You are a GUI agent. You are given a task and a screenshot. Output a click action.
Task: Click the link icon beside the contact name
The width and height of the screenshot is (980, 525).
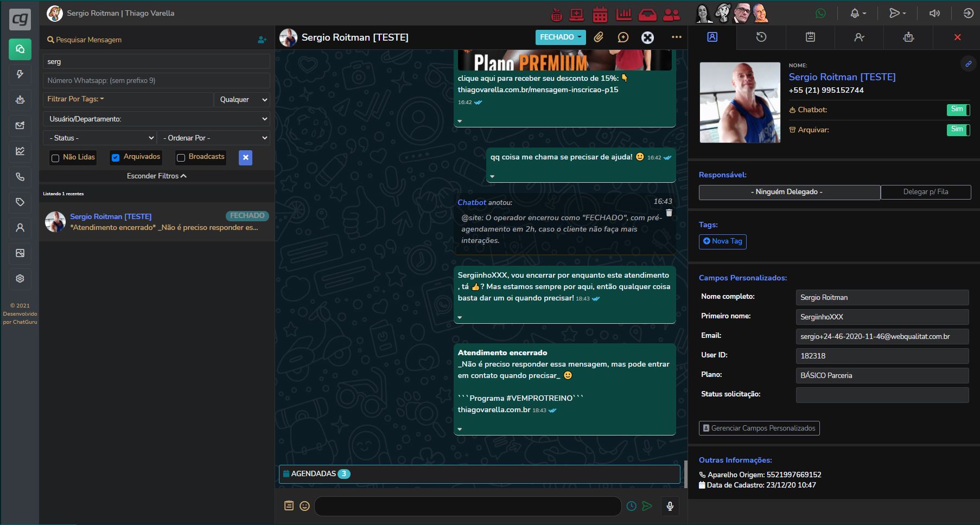(968, 64)
